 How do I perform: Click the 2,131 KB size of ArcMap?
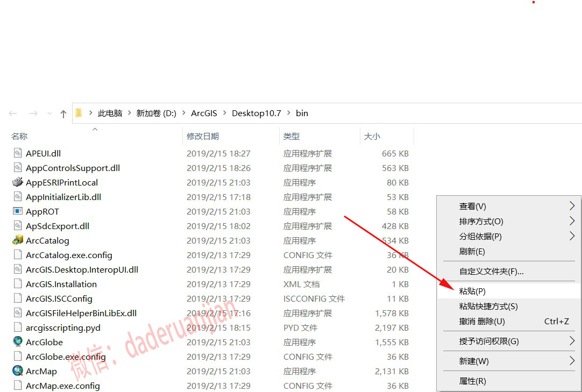click(x=392, y=371)
